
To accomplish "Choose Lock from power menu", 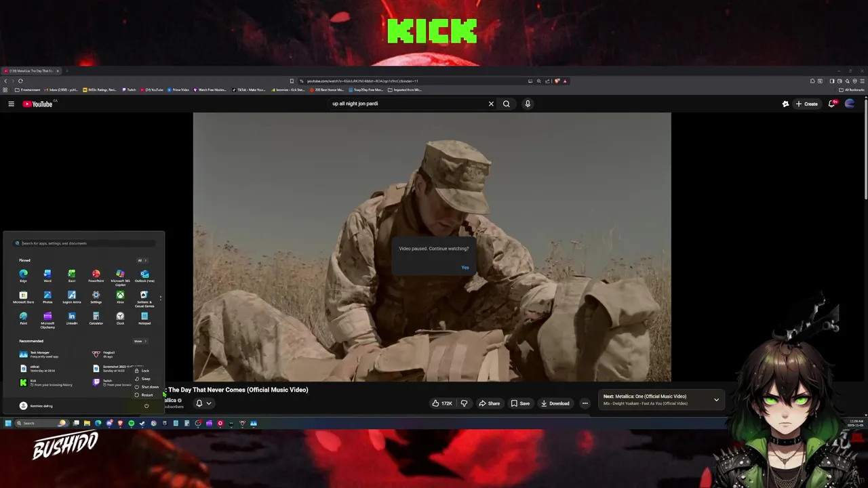I will tap(142, 371).
